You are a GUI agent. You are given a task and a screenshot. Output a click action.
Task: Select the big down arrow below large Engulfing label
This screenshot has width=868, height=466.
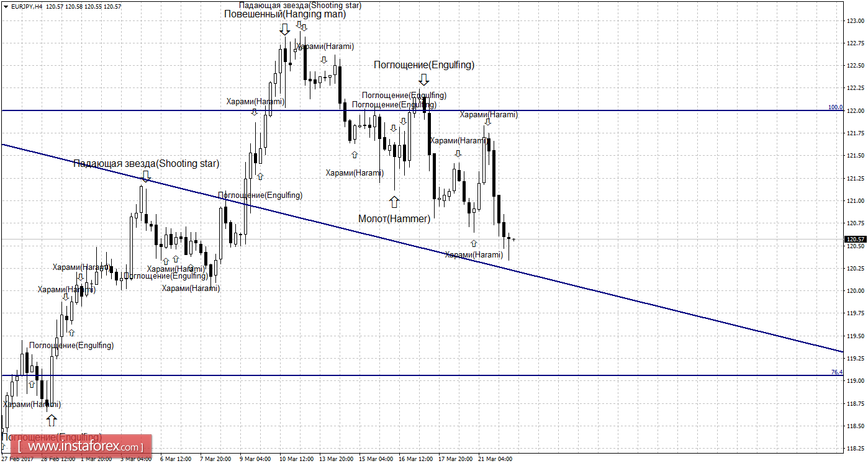(423, 79)
